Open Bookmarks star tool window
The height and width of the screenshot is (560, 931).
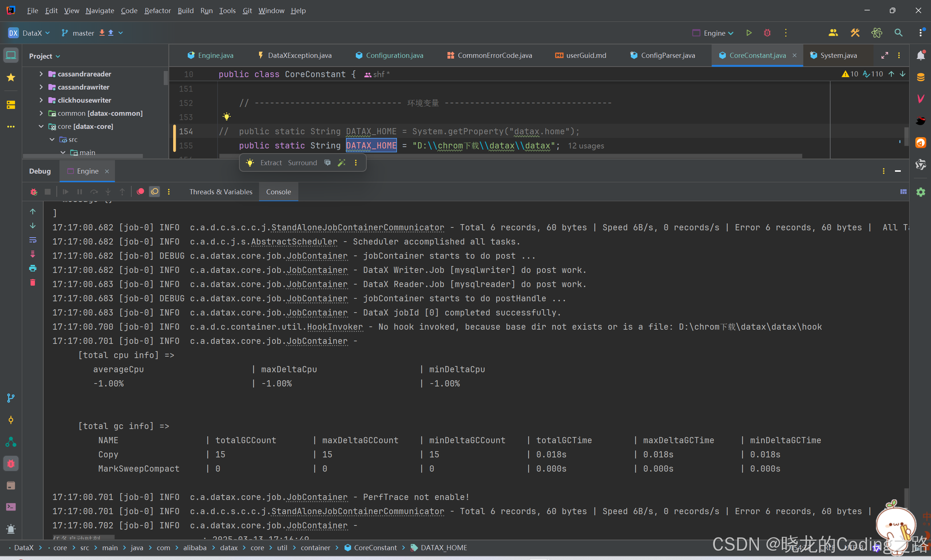[x=11, y=78]
